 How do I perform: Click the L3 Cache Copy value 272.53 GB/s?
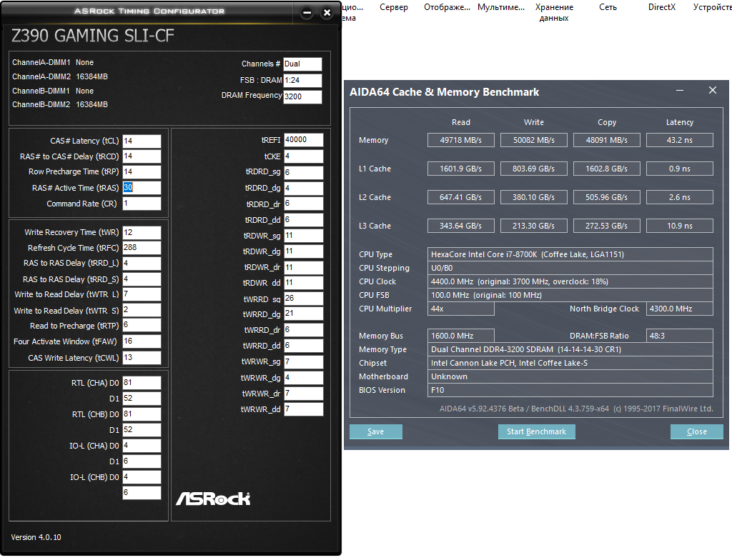607,226
